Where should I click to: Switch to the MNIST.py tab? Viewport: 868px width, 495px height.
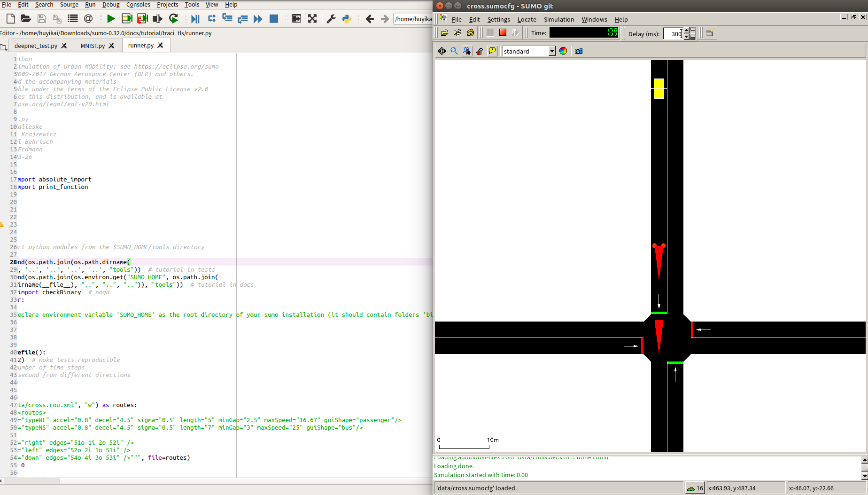(x=93, y=46)
